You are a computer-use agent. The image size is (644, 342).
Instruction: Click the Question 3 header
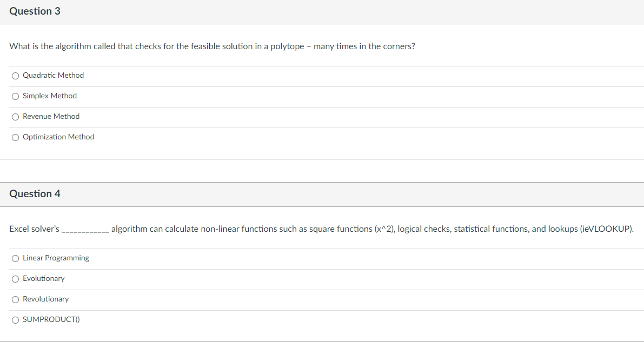coord(35,11)
